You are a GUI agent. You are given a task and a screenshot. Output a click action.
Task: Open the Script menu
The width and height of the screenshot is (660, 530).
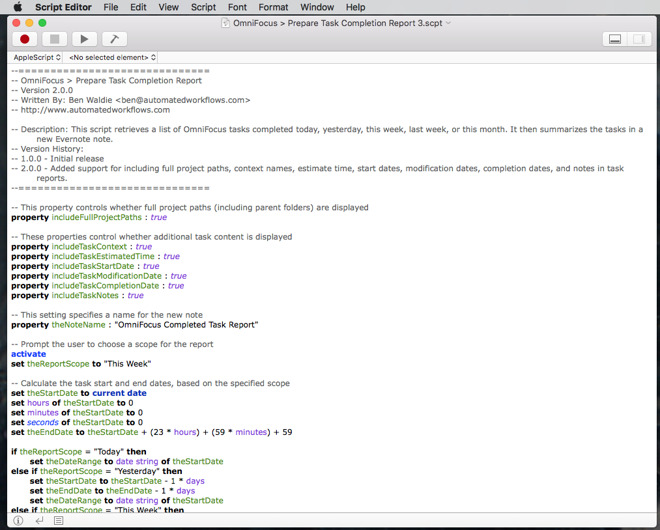(203, 7)
